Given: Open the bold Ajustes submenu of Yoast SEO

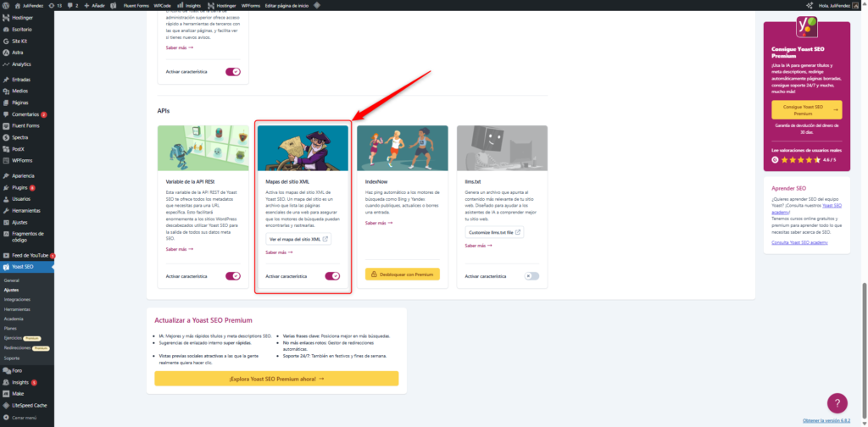Looking at the screenshot, I should pos(11,290).
